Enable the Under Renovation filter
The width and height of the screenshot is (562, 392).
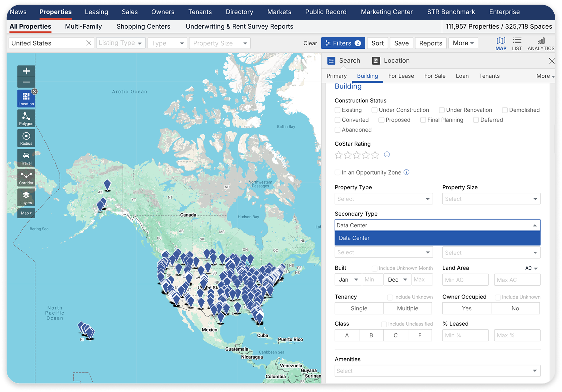click(442, 110)
